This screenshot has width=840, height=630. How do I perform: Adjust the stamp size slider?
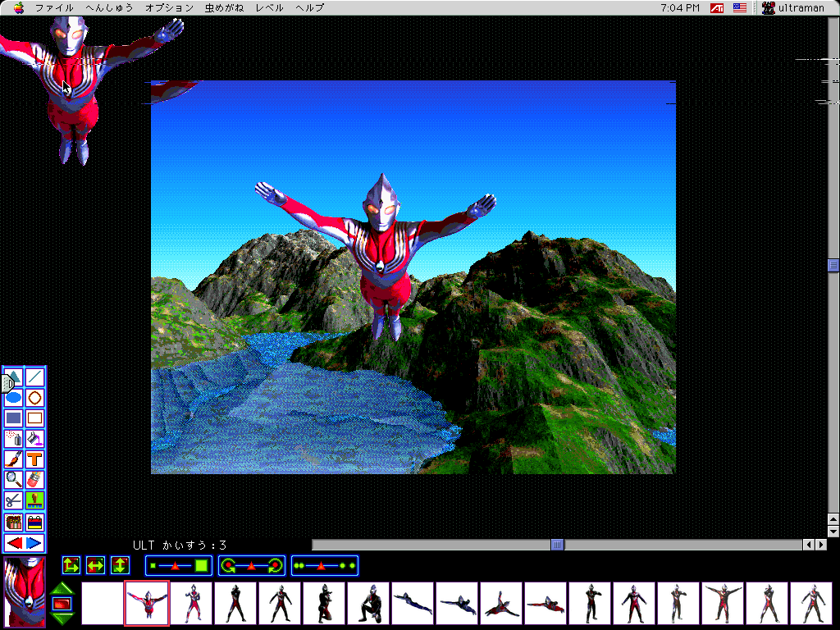pos(178,566)
